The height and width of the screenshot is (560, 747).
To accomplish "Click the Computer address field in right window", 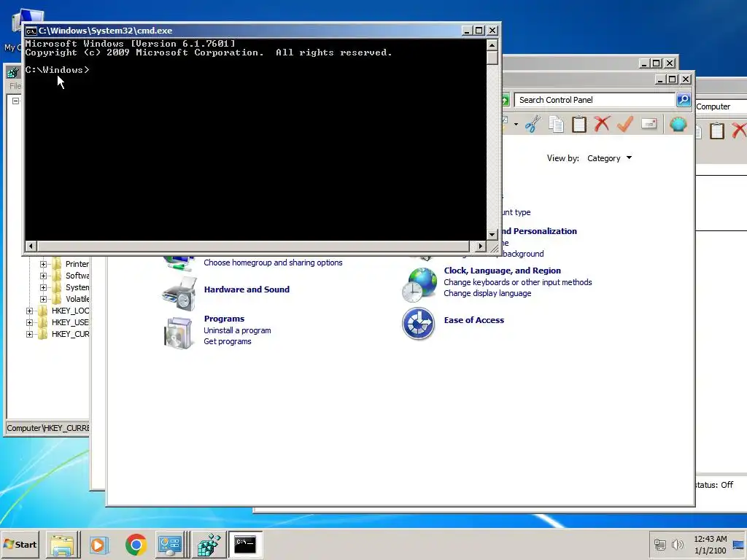I will coord(721,106).
